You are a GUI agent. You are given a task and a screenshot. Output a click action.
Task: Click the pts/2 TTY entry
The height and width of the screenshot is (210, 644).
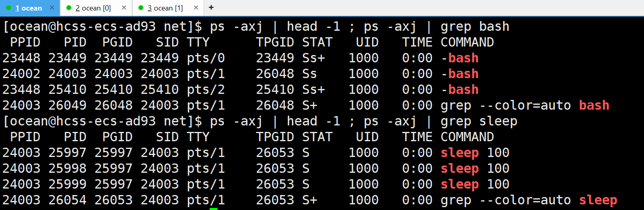pyautogui.click(x=206, y=90)
